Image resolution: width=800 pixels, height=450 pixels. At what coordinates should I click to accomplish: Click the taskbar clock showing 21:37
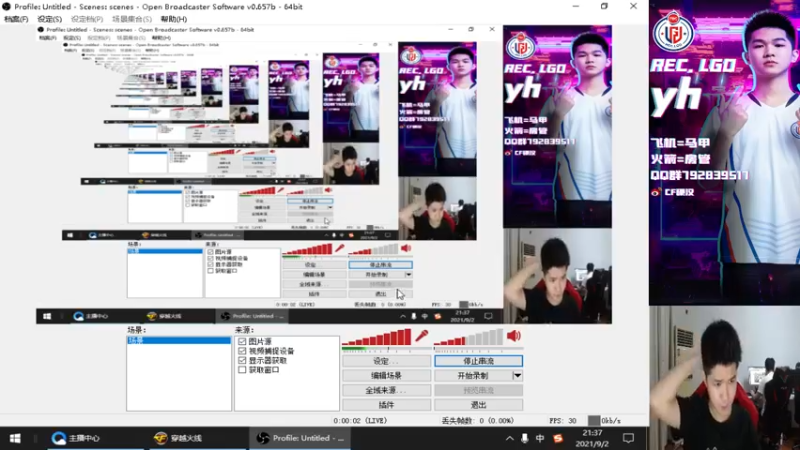coord(592,438)
